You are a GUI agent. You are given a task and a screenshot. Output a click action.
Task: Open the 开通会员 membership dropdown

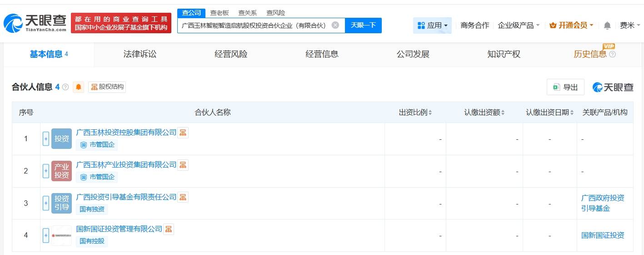click(x=571, y=25)
